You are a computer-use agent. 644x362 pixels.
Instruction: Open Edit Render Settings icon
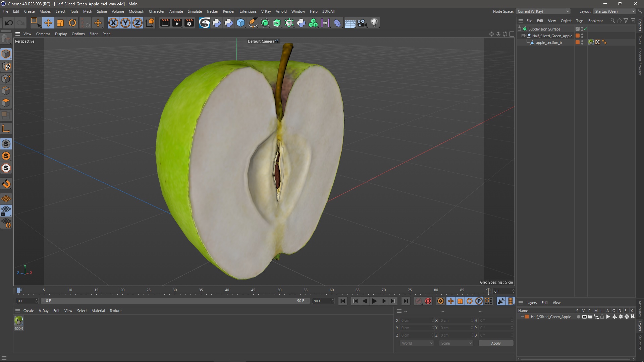pos(190,23)
